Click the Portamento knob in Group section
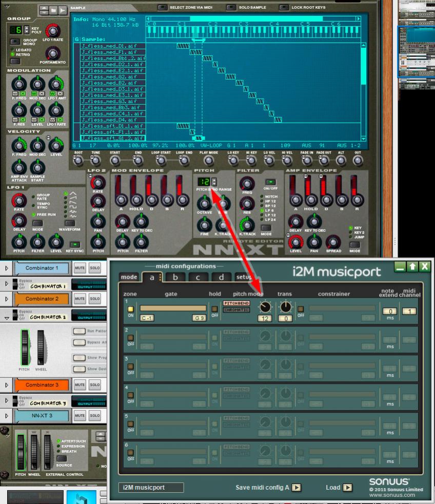The image size is (435, 504). pyautogui.click(x=52, y=53)
